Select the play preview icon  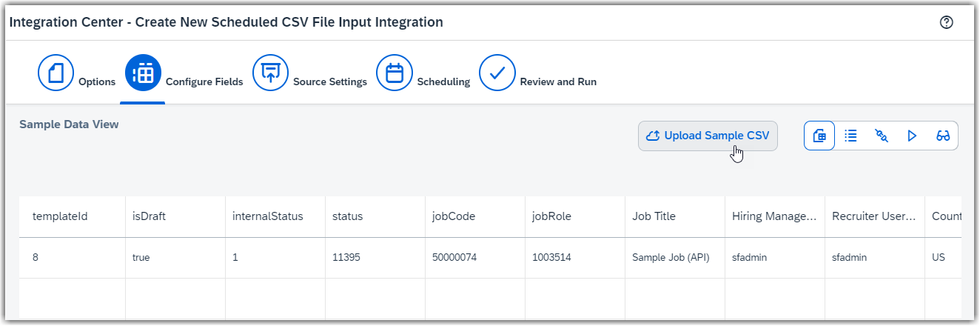pos(912,136)
